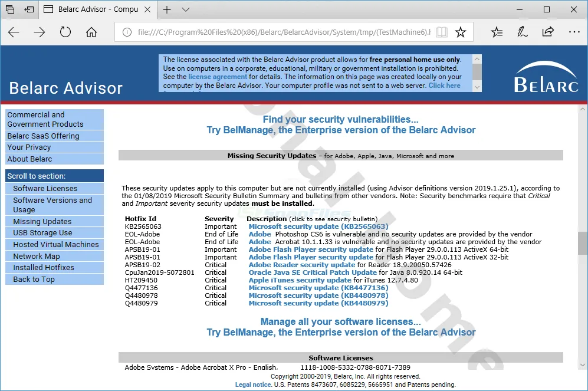Click 'Scroll to section:' heading
This screenshot has height=391, width=588.
(x=54, y=176)
